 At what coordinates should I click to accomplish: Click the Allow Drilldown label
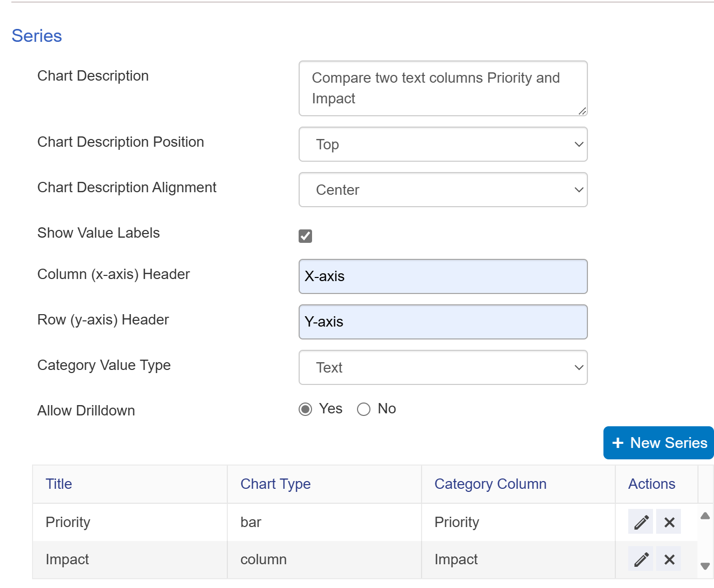tap(86, 411)
